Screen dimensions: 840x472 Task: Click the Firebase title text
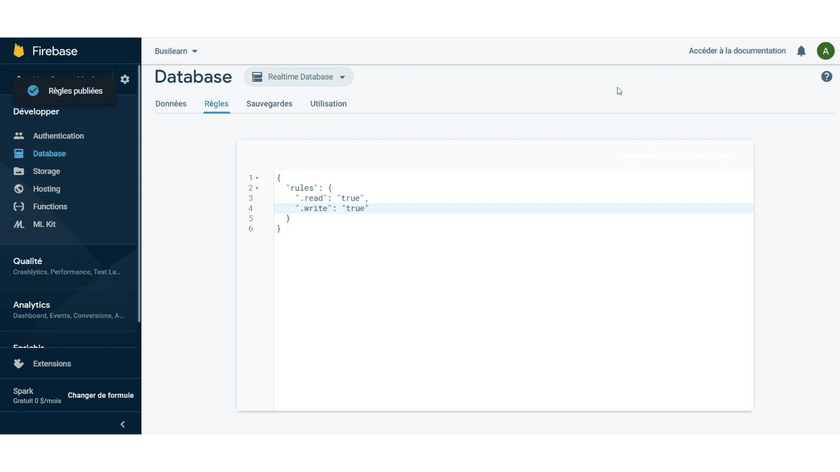55,51
